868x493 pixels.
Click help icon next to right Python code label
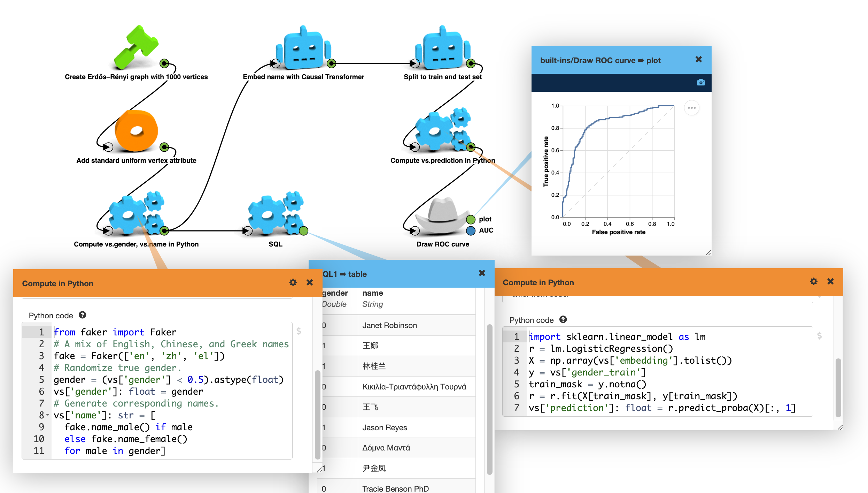(563, 319)
